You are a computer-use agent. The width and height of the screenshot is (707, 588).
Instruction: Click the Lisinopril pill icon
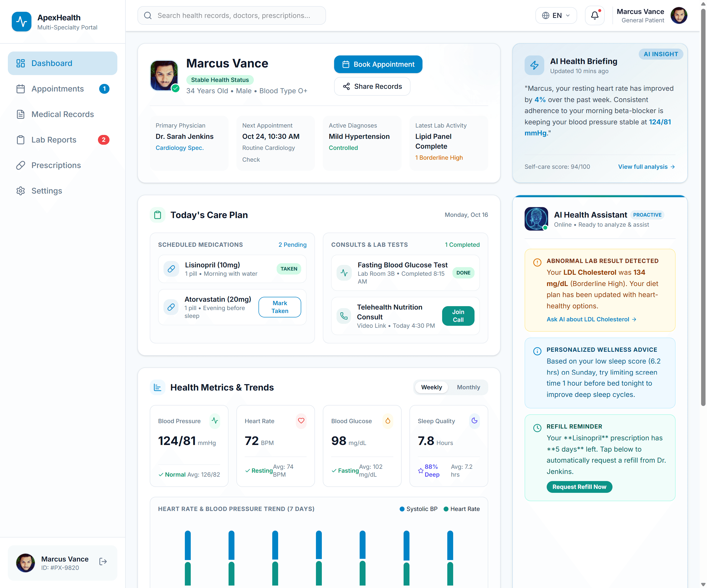[x=171, y=269]
